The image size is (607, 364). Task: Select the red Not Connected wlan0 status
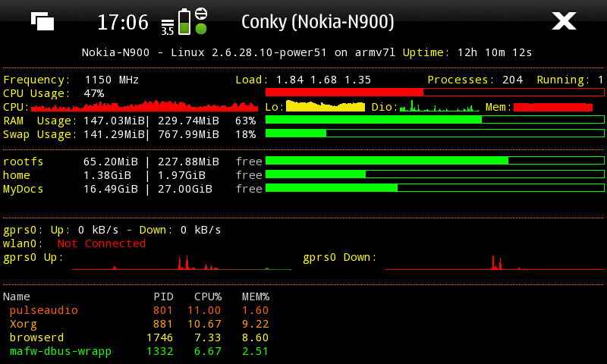click(102, 243)
